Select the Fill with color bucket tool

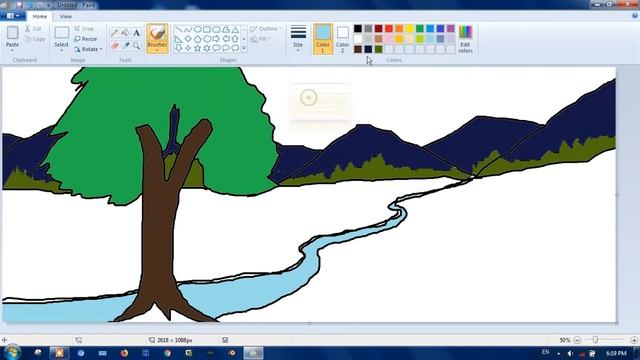pos(125,33)
